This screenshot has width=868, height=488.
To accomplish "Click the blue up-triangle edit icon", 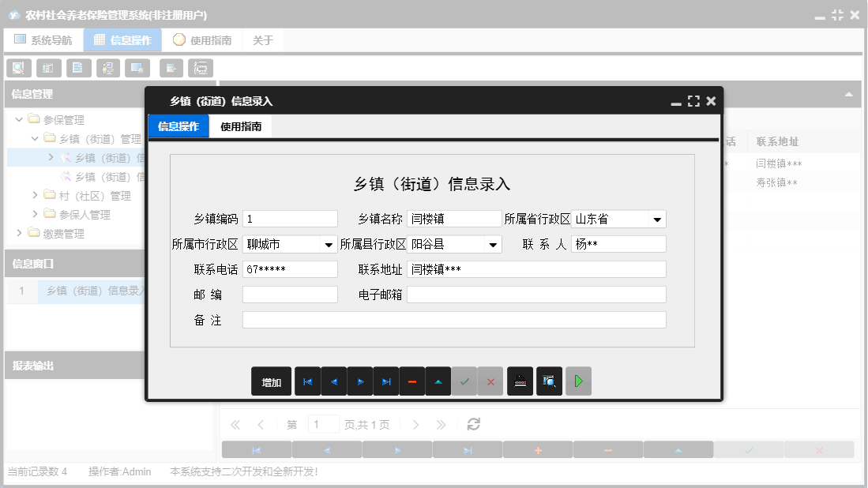I will pyautogui.click(x=438, y=381).
